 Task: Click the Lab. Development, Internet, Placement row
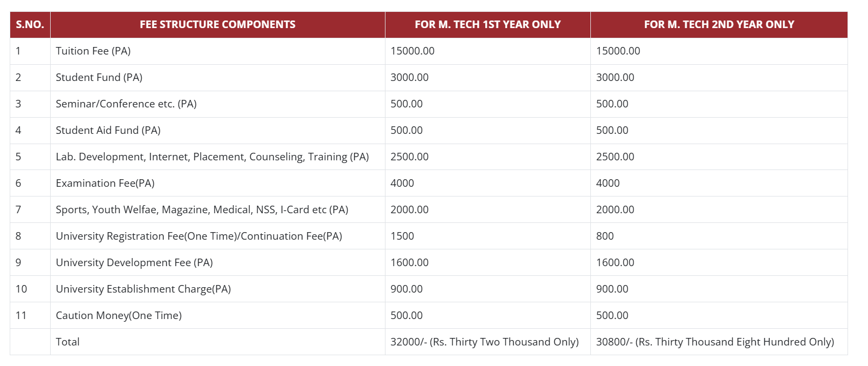pyautogui.click(x=212, y=157)
